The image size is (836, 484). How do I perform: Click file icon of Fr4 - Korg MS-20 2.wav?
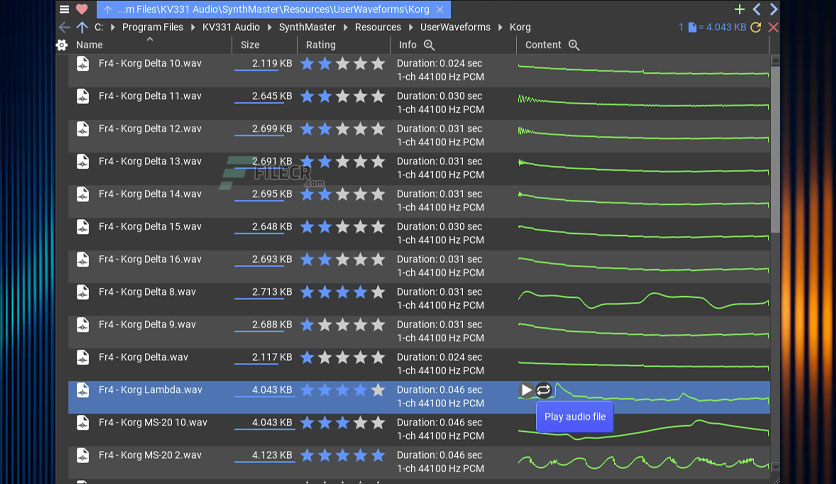point(83,455)
